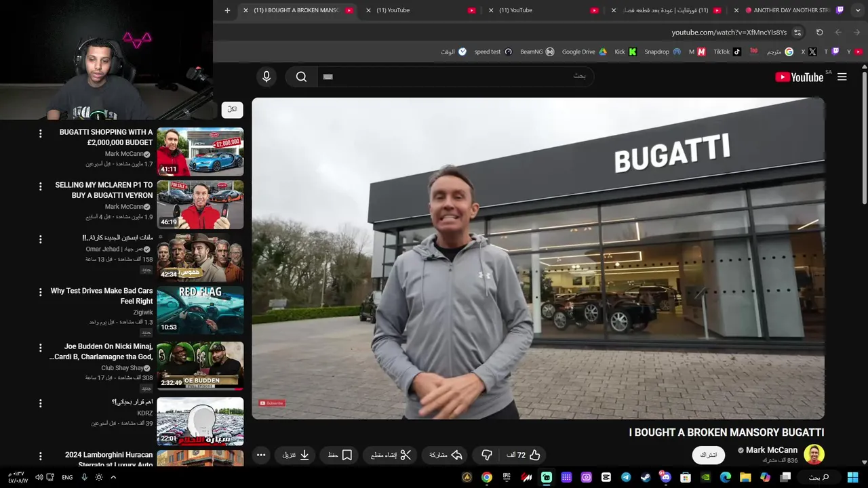Download the video via download button
Image resolution: width=868 pixels, height=488 pixels.
pyautogui.click(x=296, y=455)
